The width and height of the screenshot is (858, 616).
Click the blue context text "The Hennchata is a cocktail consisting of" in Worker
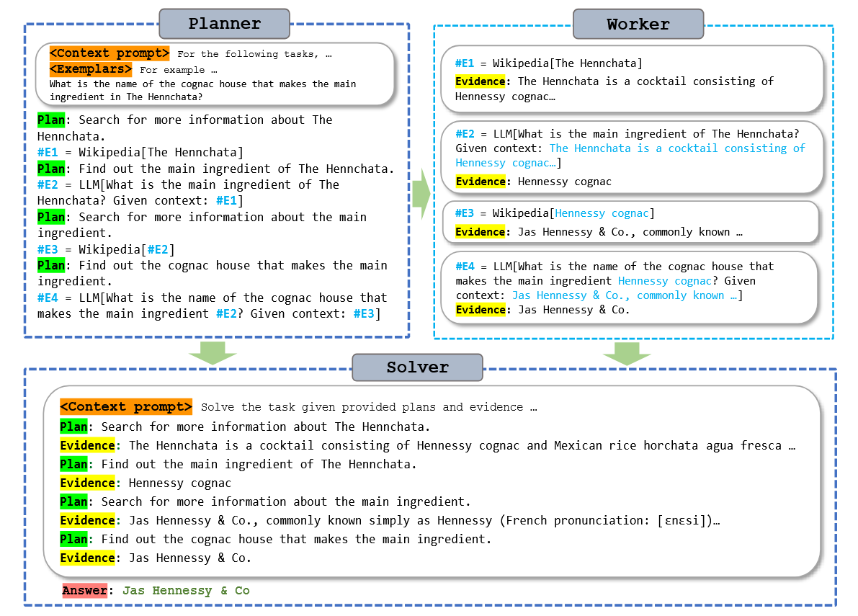[677, 148]
